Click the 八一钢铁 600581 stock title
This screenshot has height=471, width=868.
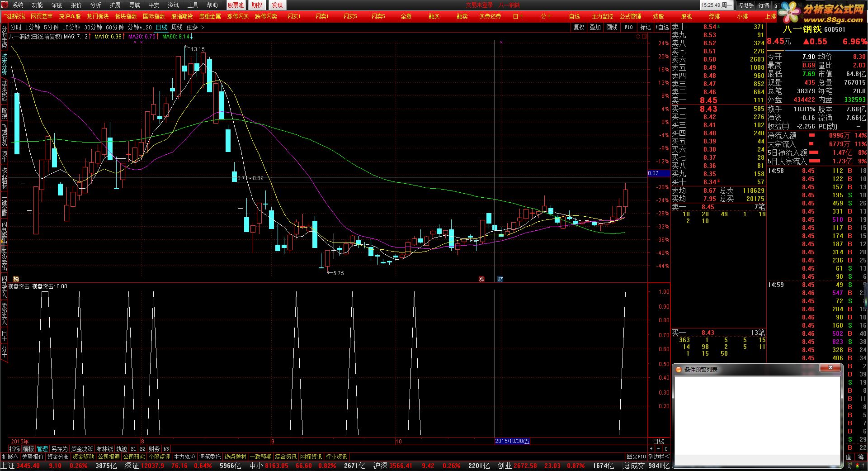point(814,29)
